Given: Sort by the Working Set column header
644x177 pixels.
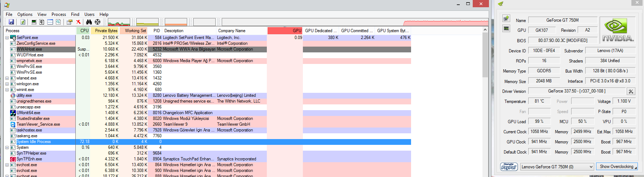Looking at the screenshot, I should [x=134, y=31].
